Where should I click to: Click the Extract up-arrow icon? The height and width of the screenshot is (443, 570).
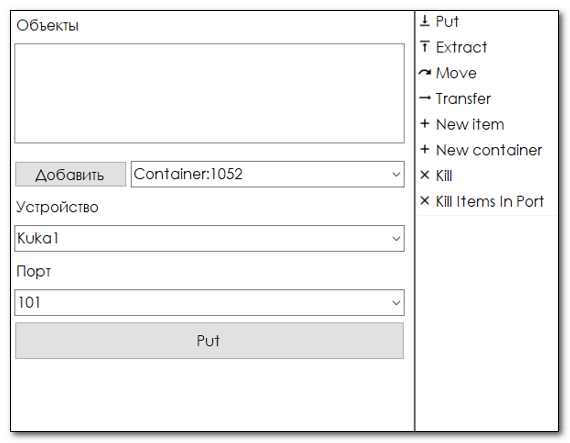point(425,47)
